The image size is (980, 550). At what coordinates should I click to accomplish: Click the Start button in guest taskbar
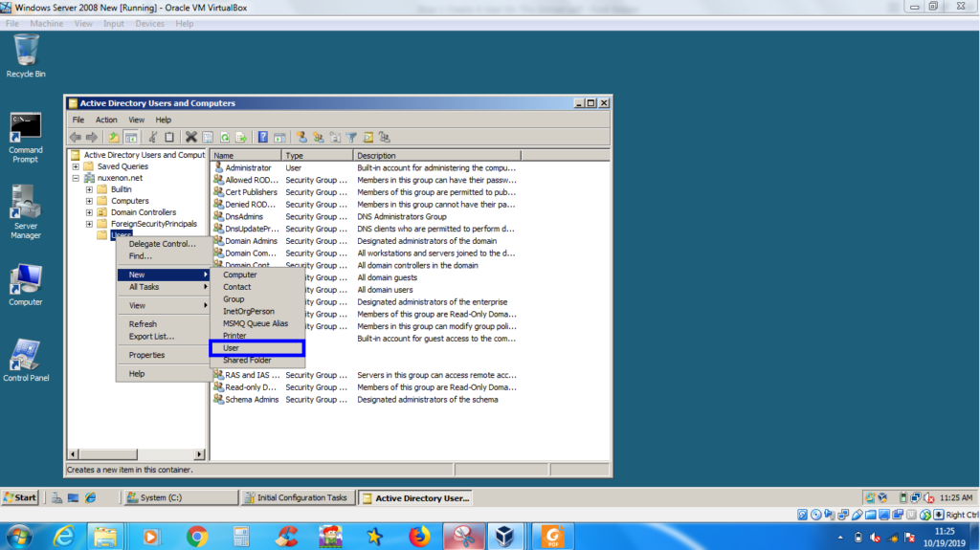coord(21,497)
